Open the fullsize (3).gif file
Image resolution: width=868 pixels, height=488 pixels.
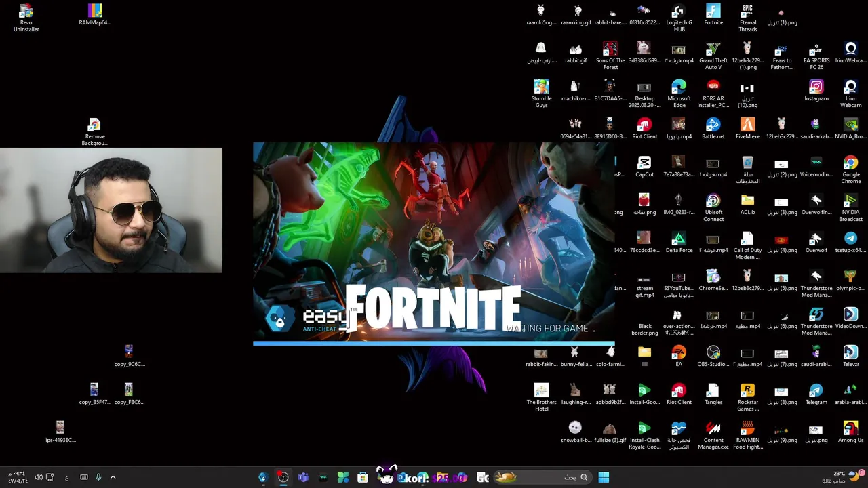(610, 432)
